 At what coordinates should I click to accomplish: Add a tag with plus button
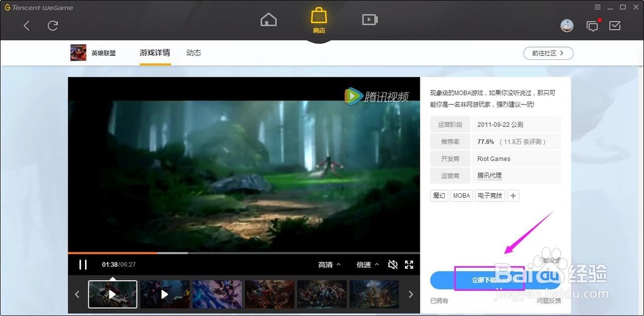pos(513,196)
